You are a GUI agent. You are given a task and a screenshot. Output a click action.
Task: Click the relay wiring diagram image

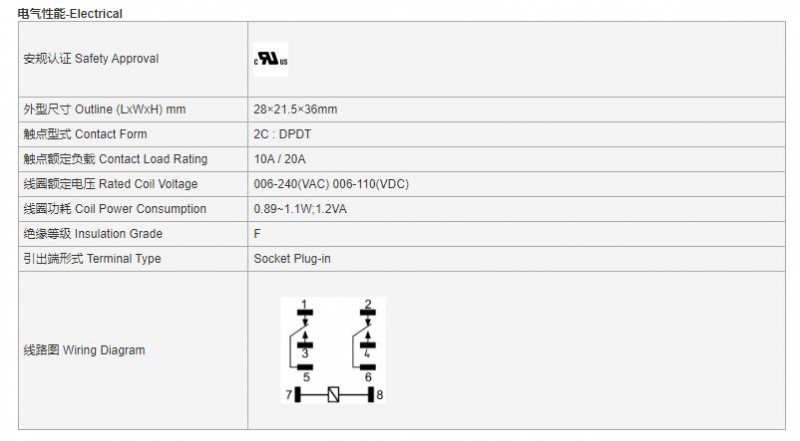(x=333, y=351)
